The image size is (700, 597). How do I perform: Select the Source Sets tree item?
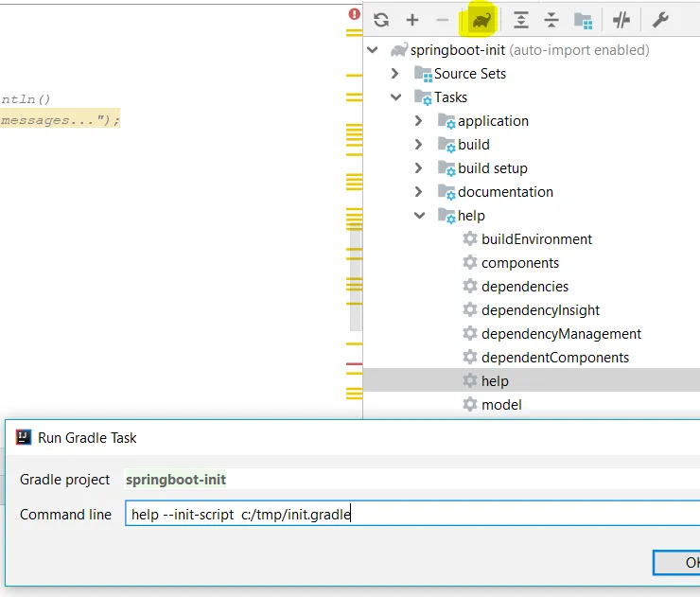coord(469,73)
